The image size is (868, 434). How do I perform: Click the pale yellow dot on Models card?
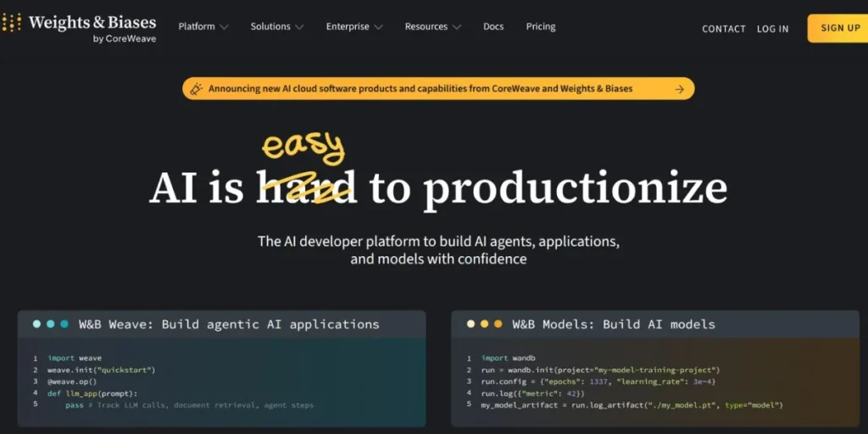[x=470, y=324]
